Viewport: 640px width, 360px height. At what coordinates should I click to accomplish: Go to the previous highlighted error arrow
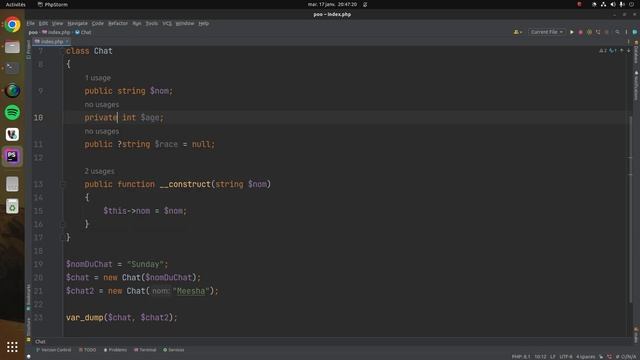point(622,51)
